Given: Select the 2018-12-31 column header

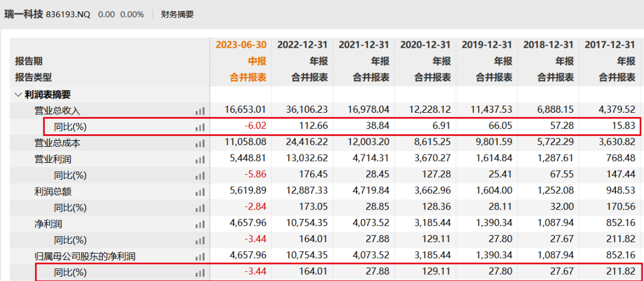Looking at the screenshot, I should click(549, 44).
